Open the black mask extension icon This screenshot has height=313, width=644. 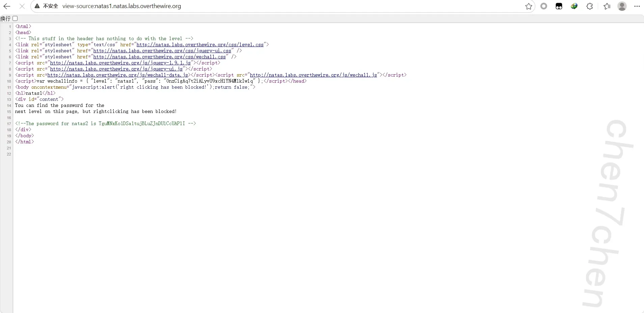[x=559, y=6]
